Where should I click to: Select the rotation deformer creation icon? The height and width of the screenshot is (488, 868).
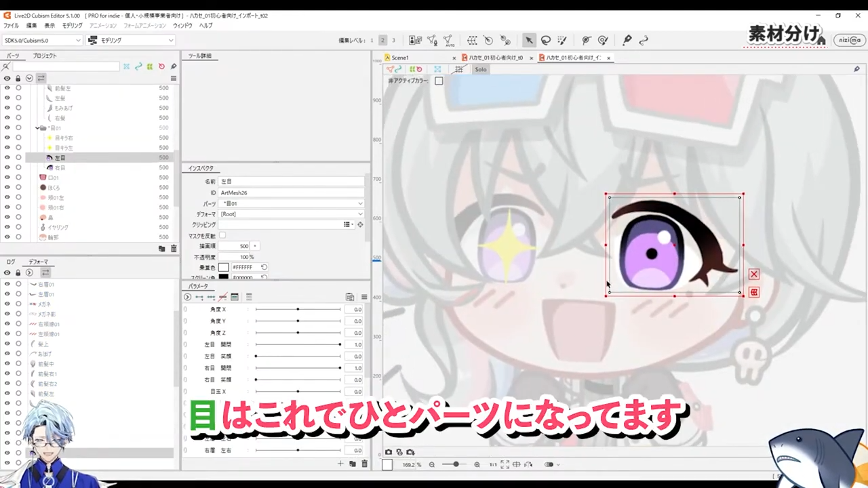point(488,40)
